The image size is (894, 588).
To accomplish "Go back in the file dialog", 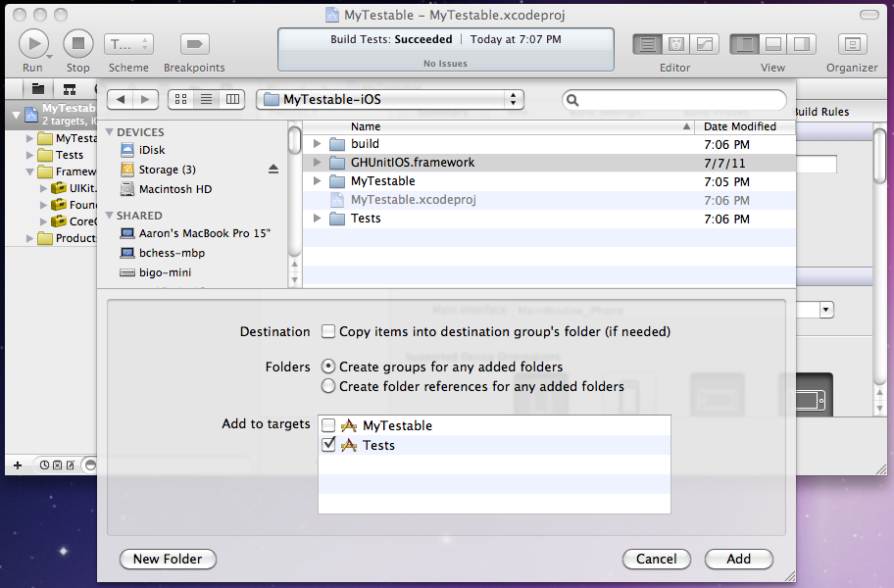I will 121,99.
